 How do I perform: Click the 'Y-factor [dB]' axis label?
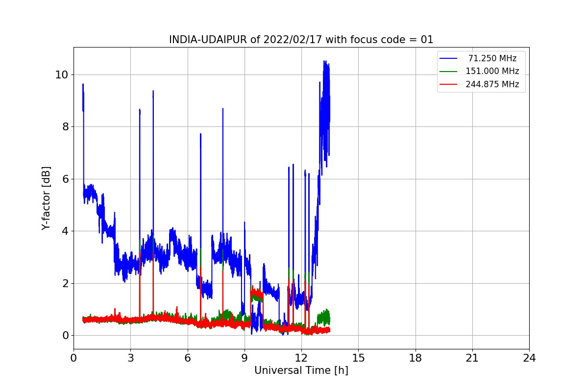(x=46, y=198)
